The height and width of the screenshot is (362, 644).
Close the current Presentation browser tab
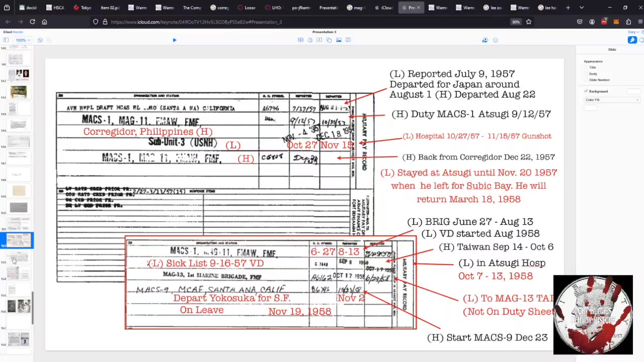point(418,8)
